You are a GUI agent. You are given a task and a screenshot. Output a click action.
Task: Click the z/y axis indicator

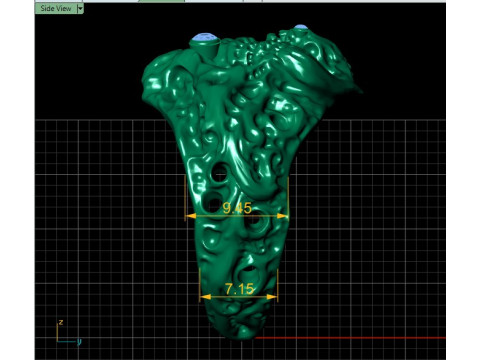tap(69, 332)
